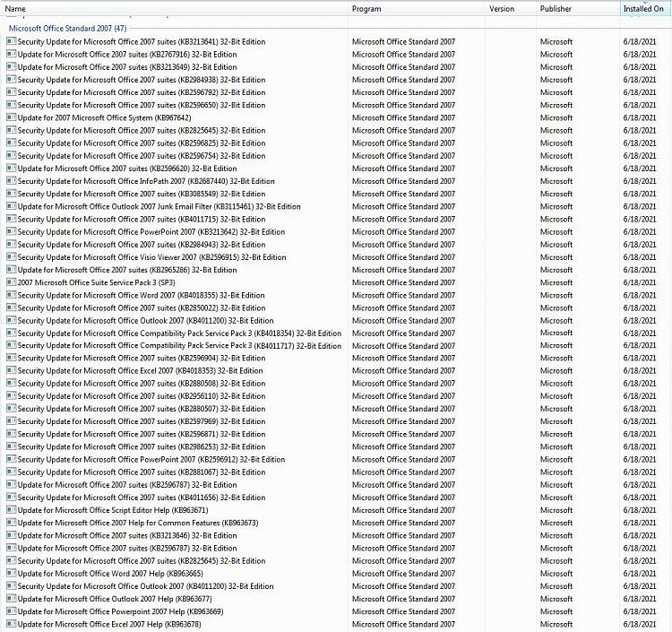Sort by the Publisher column header
The width and height of the screenshot is (672, 632).
[556, 9]
